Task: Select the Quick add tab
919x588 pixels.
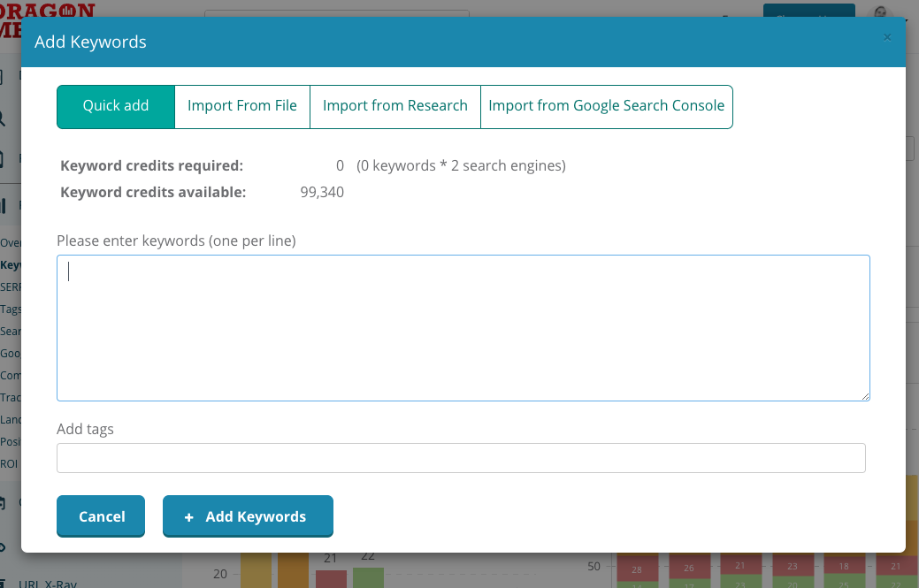Action: click(116, 106)
